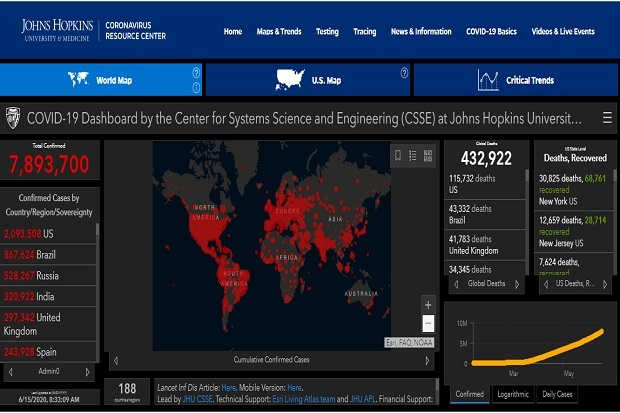Screen dimensions: 620x413
Task: Open Maps & Trends menu item
Action: point(279,31)
